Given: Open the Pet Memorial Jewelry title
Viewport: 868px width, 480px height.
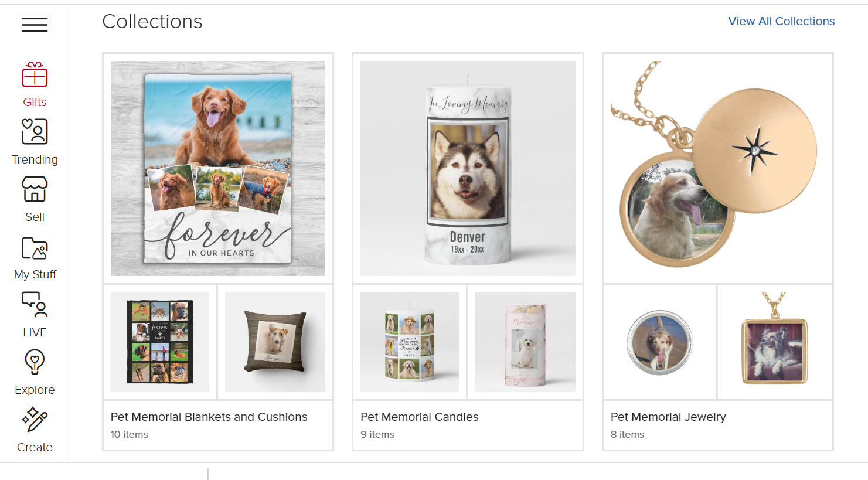Looking at the screenshot, I should 668,417.
